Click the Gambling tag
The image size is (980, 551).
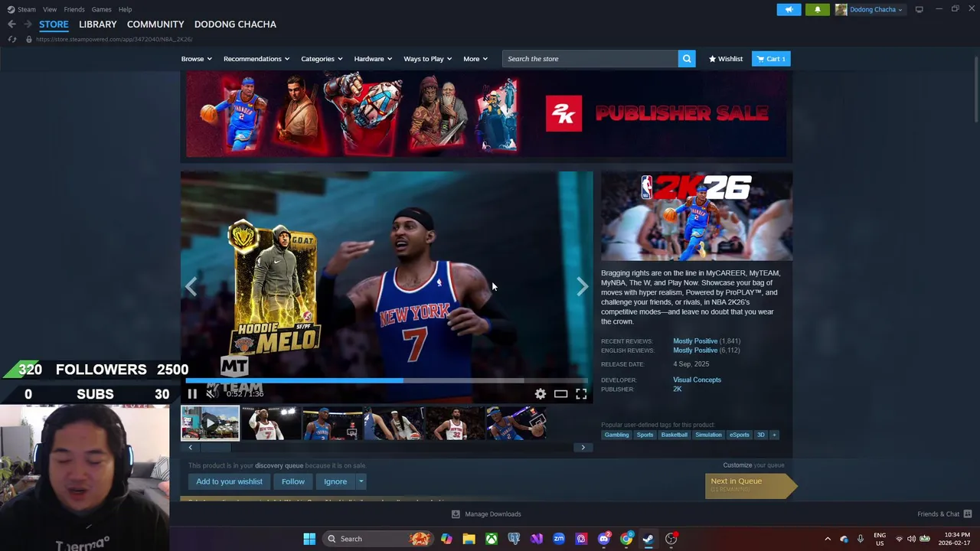coord(616,435)
